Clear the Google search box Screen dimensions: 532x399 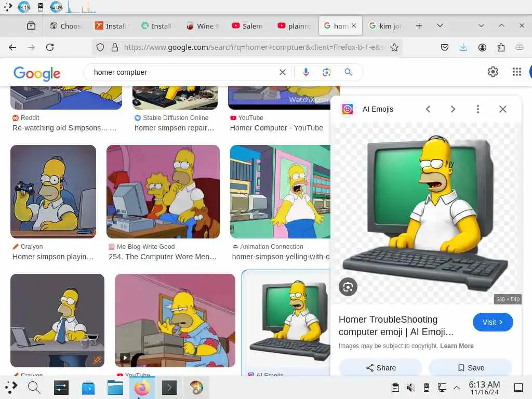coord(282,72)
